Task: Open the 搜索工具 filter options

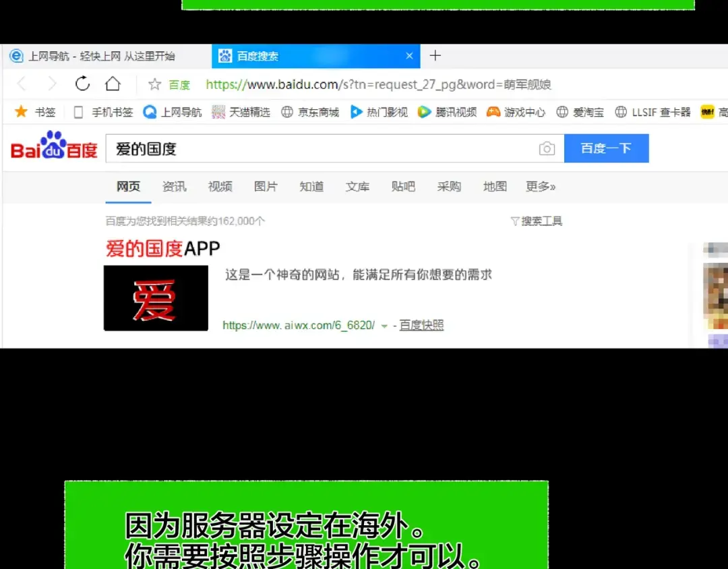Action: coord(537,221)
